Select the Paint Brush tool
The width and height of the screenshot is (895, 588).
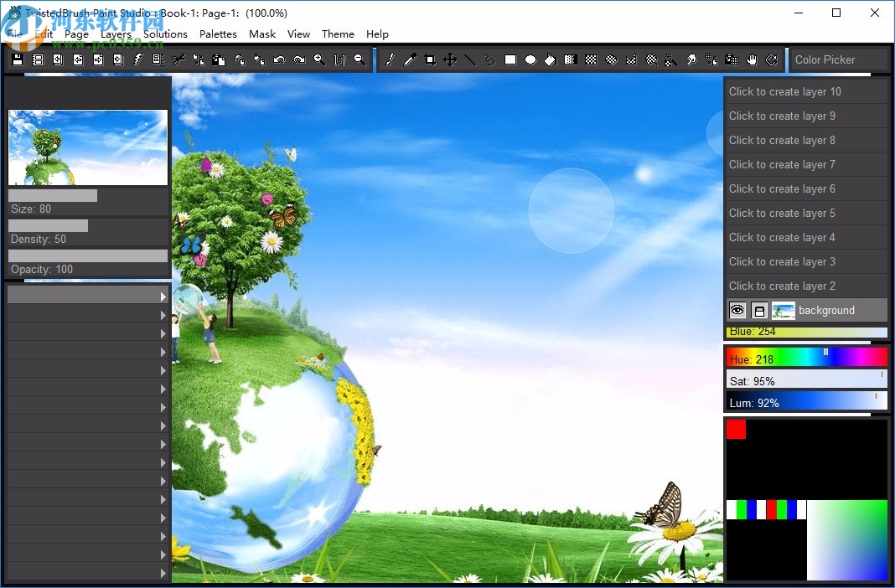click(x=389, y=59)
